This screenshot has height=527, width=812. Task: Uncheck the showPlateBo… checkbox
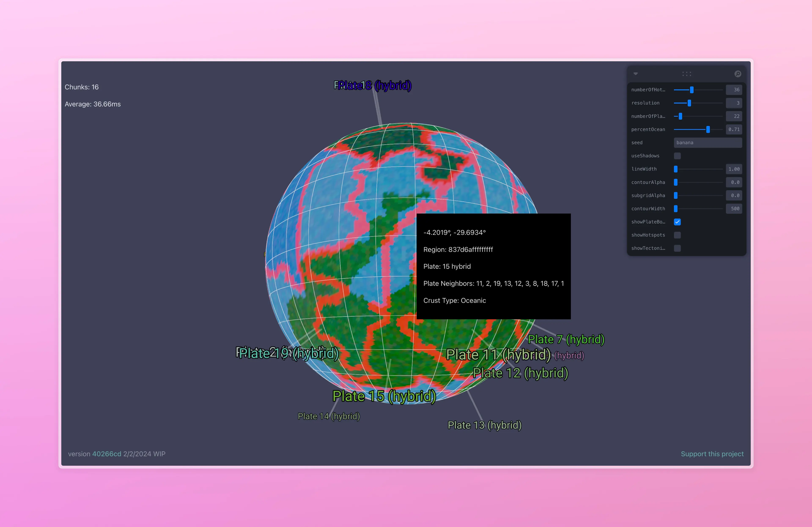click(x=677, y=222)
